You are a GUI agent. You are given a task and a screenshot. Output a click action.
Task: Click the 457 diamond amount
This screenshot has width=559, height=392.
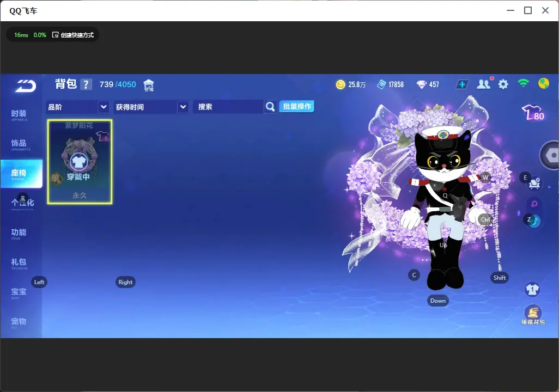434,84
